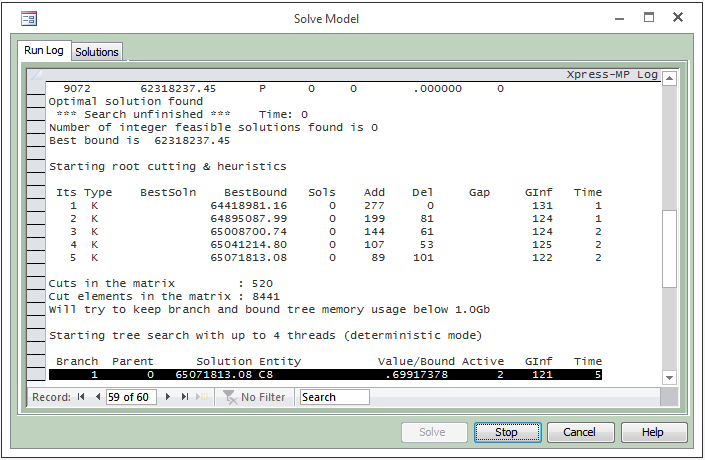Stop the running solve
The width and height of the screenshot is (705, 460).
506,432
